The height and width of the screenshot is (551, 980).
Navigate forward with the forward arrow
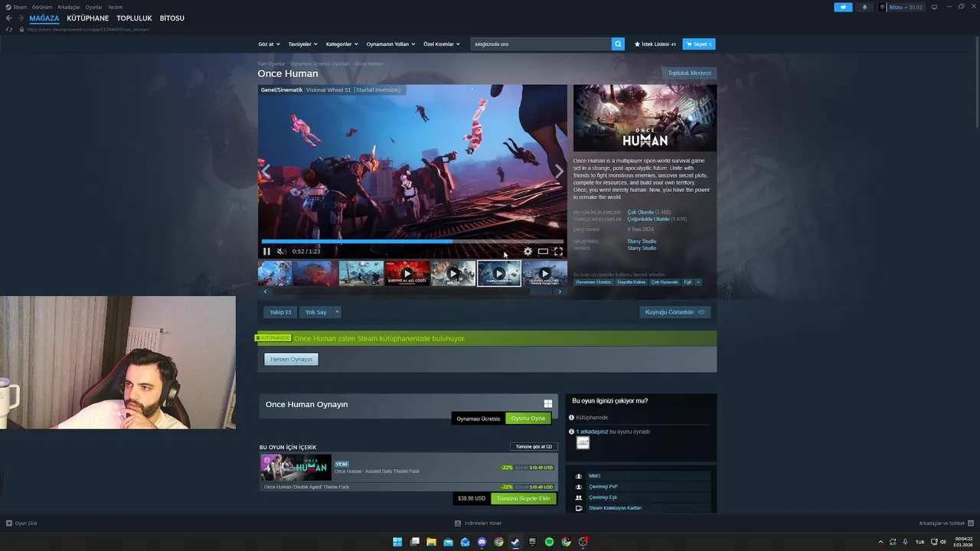[x=21, y=18]
